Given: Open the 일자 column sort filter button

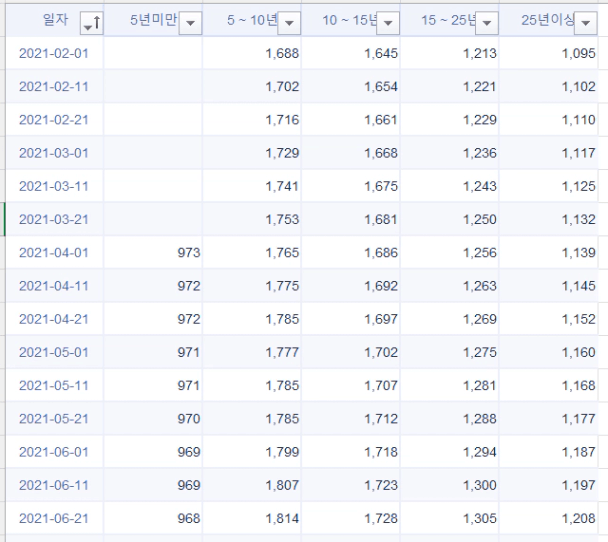Looking at the screenshot, I should tap(91, 22).
